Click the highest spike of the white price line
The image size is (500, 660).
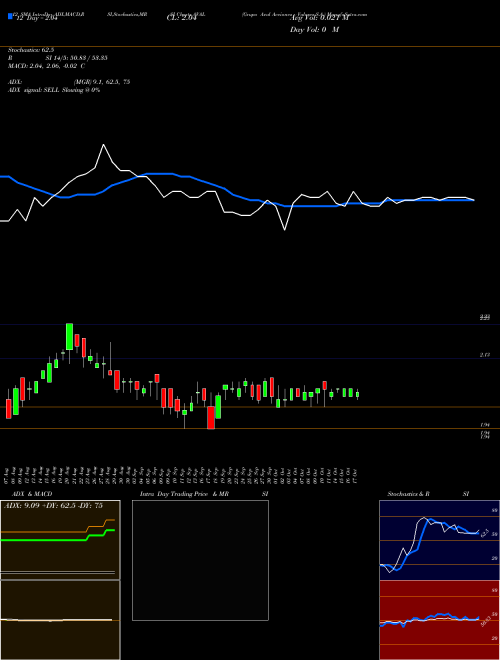pyautogui.click(x=104, y=145)
